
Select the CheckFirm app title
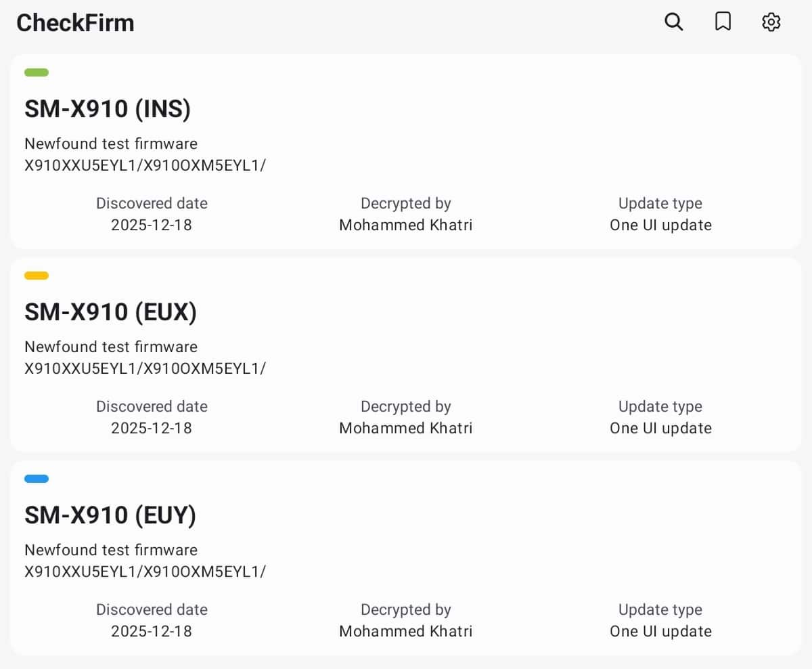pyautogui.click(x=75, y=23)
